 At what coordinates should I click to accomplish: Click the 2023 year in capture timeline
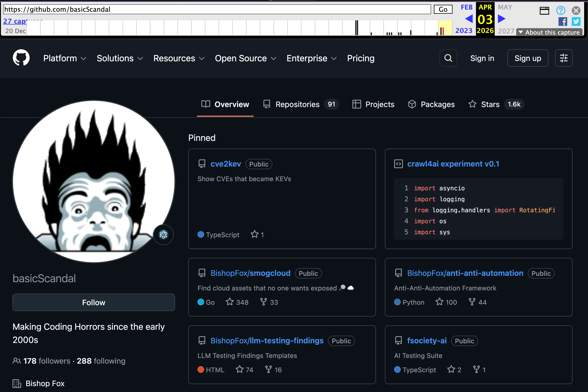coord(464,31)
